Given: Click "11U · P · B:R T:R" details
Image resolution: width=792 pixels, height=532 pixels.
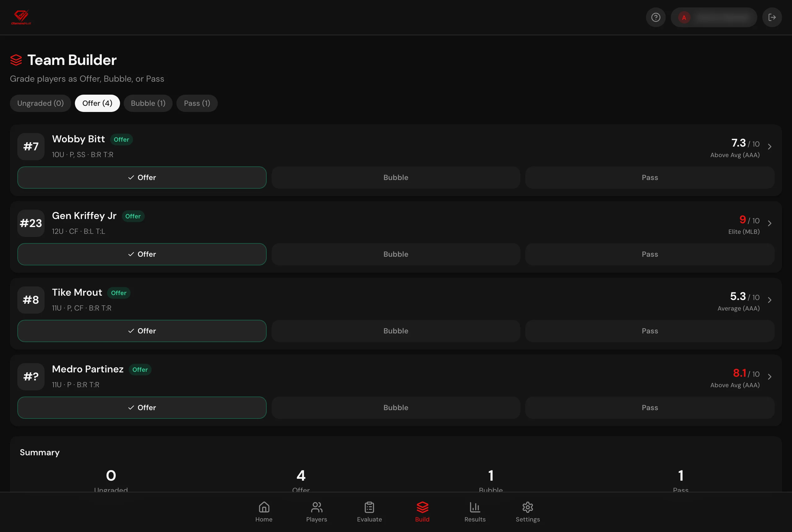Looking at the screenshot, I should 76,385.
